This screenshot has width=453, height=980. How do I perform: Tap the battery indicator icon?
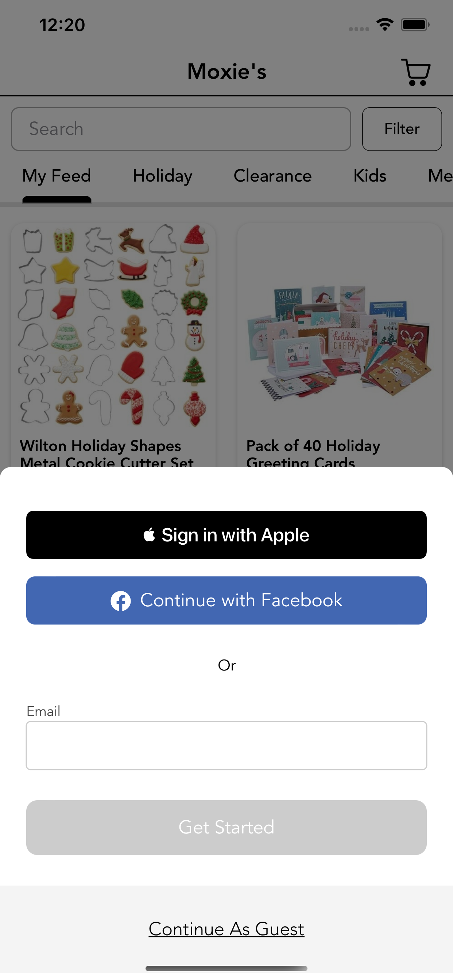tap(415, 25)
